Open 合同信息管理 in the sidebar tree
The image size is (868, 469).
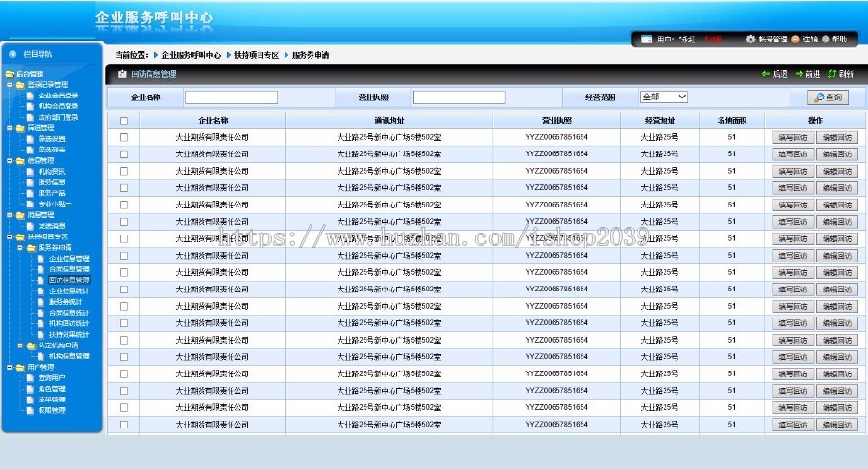[x=69, y=269]
